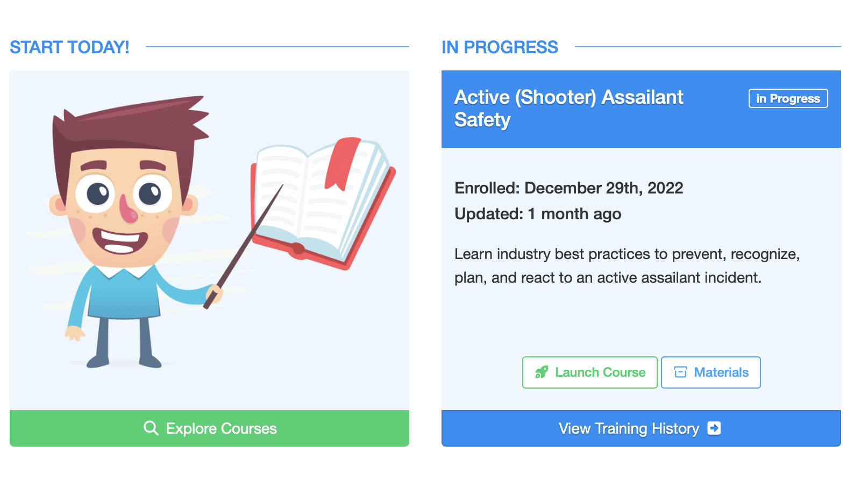
Task: Click the Enrolled December 29th date text
Action: (x=568, y=188)
